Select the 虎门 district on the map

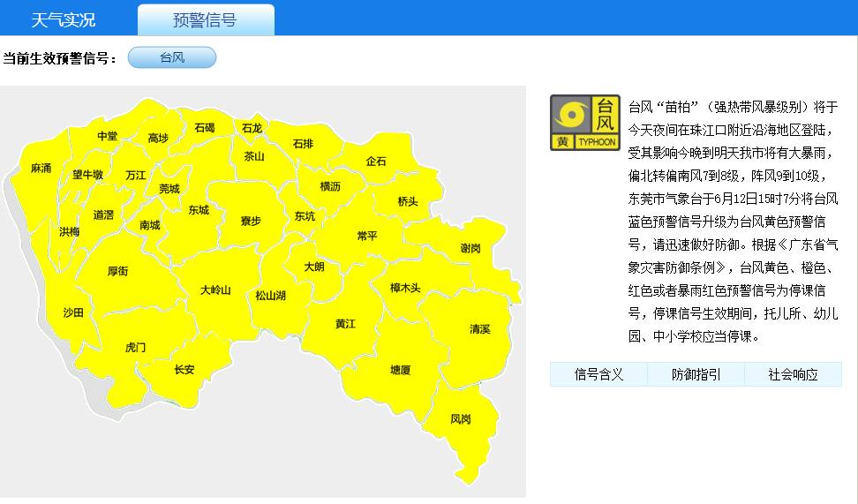(135, 348)
